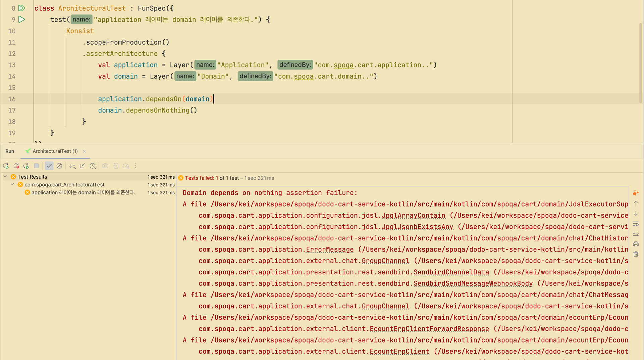The image size is (644, 360).
Task: Open the sort tests dropdown
Action: (x=72, y=166)
